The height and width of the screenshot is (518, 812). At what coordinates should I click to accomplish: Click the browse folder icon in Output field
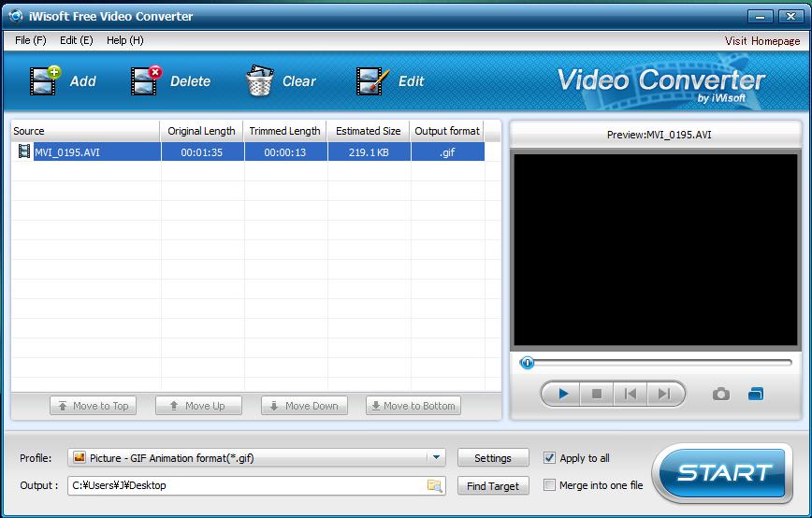click(434, 485)
